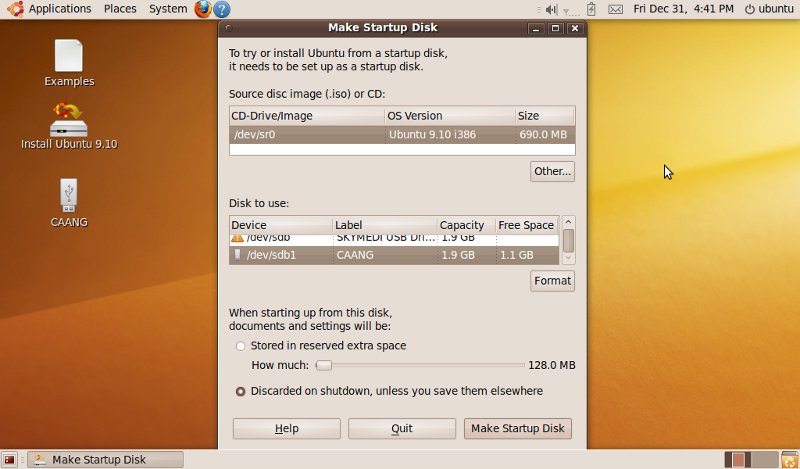The height and width of the screenshot is (469, 800).
Task: Open the clock date and time applet
Action: point(683,9)
